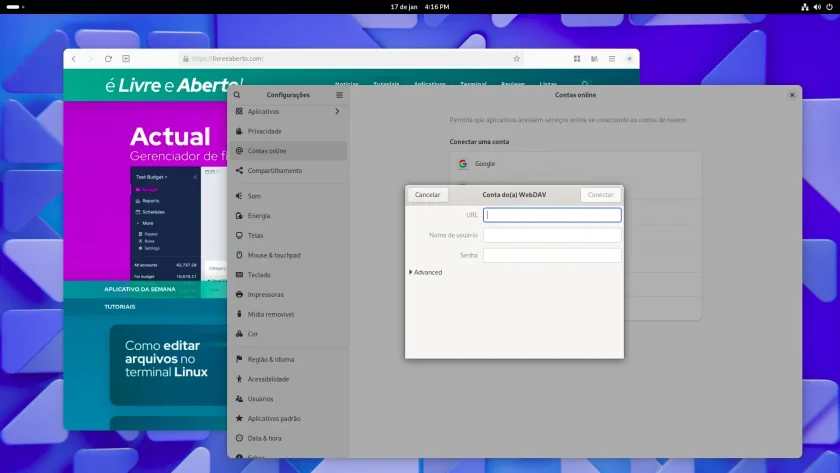Expand the Aplicativos chevron arrow
This screenshot has height=473, width=840.
(x=337, y=111)
